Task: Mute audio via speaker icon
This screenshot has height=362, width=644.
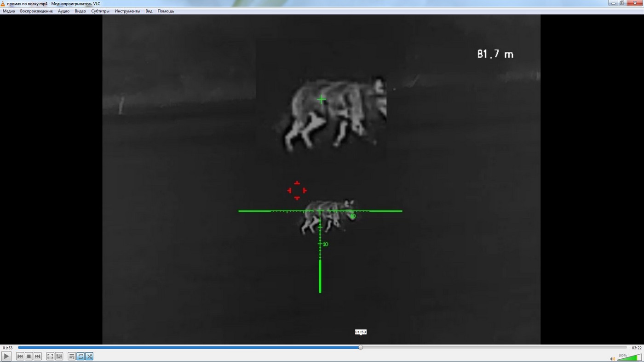Action: pos(612,359)
